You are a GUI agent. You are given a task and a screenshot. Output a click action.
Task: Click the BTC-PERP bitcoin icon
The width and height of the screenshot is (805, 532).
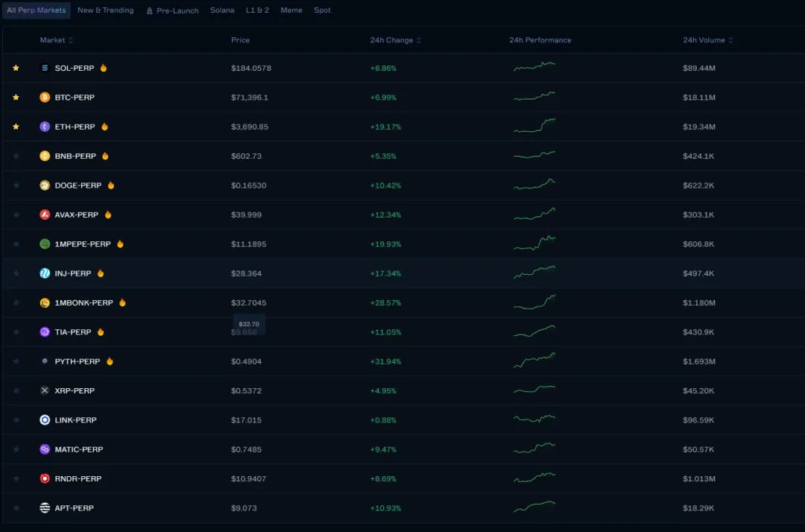point(45,97)
